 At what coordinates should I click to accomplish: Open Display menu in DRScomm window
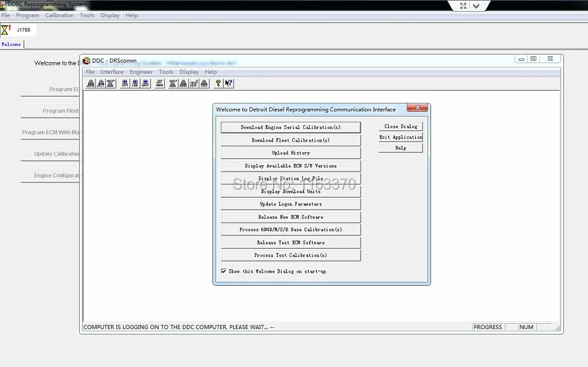(x=189, y=71)
